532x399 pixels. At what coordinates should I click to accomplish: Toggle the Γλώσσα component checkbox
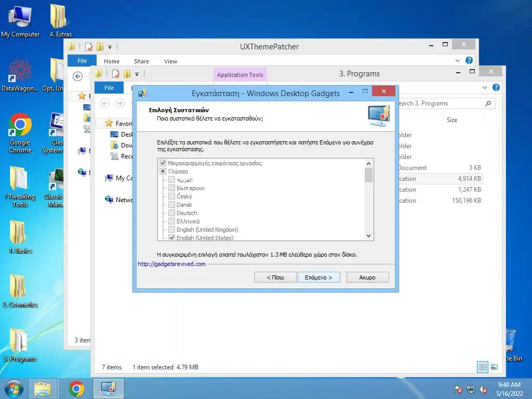[x=163, y=171]
